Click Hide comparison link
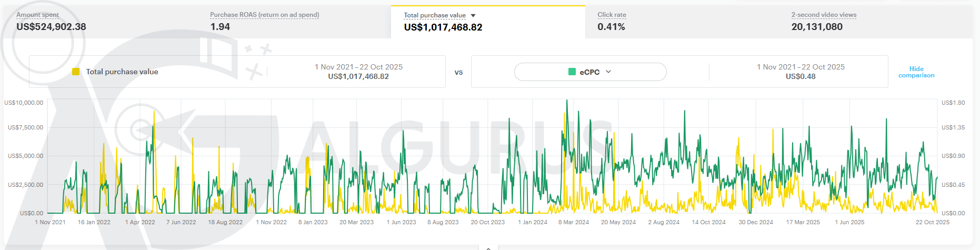The width and height of the screenshot is (980, 250). pos(916,72)
